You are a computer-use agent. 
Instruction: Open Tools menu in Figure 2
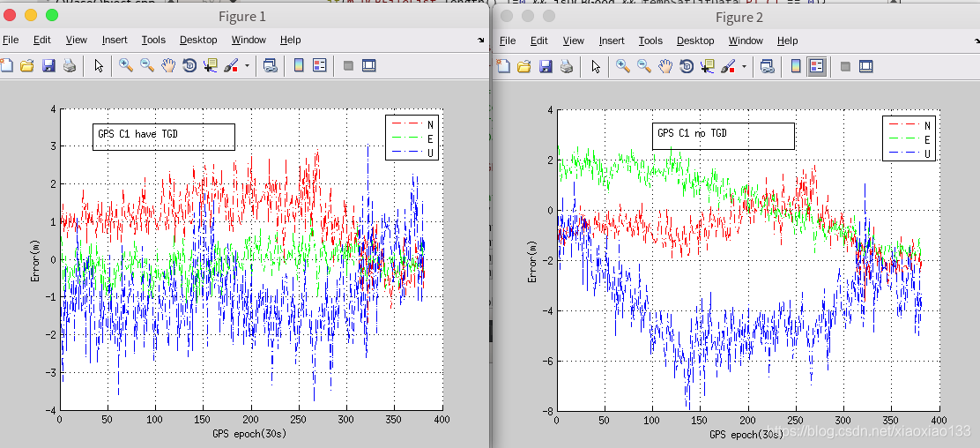(650, 40)
